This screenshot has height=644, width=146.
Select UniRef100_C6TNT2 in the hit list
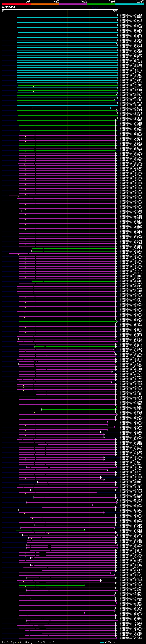point(131,48)
